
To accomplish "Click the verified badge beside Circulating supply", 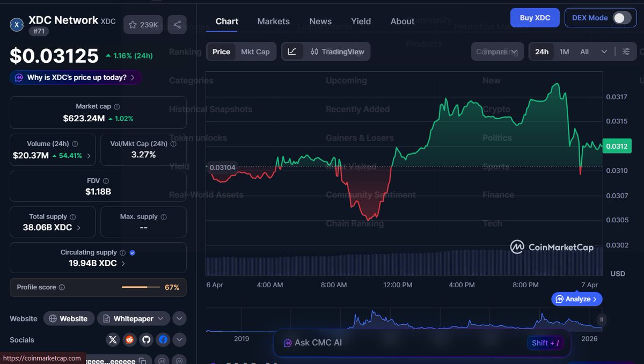I will tap(133, 252).
